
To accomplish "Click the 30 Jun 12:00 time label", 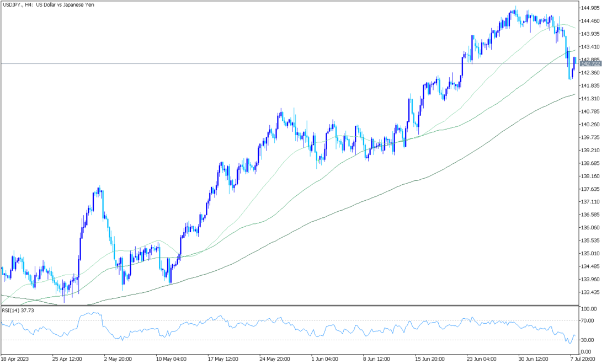I will (534, 359).
